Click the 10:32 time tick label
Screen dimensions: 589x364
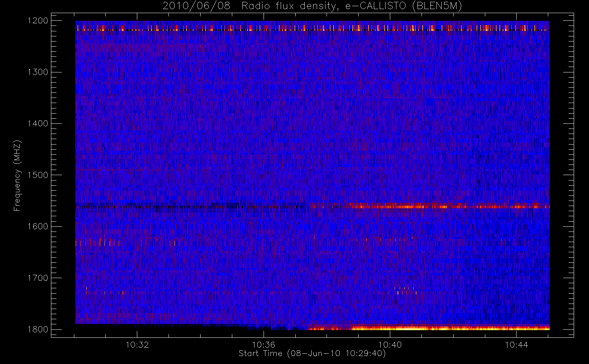pos(137,345)
